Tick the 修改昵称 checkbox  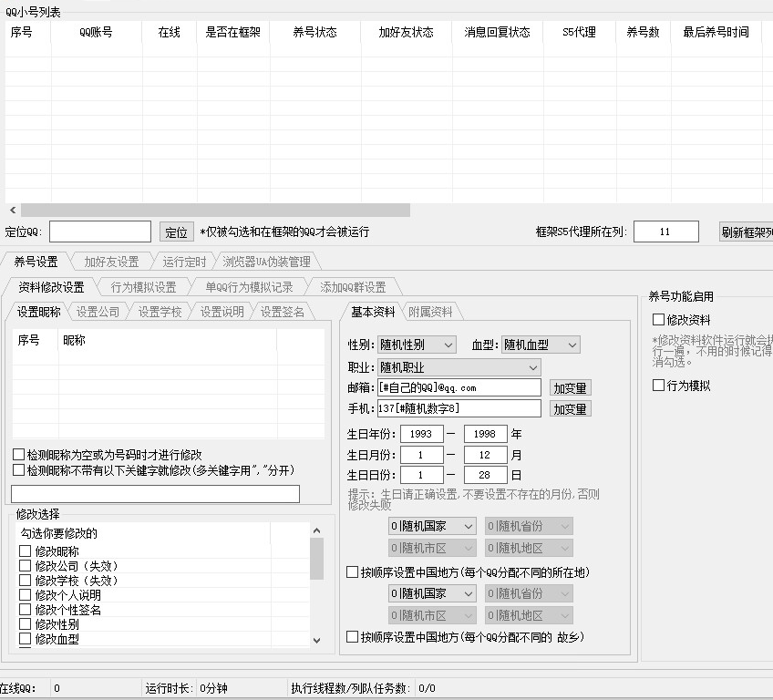[26, 551]
